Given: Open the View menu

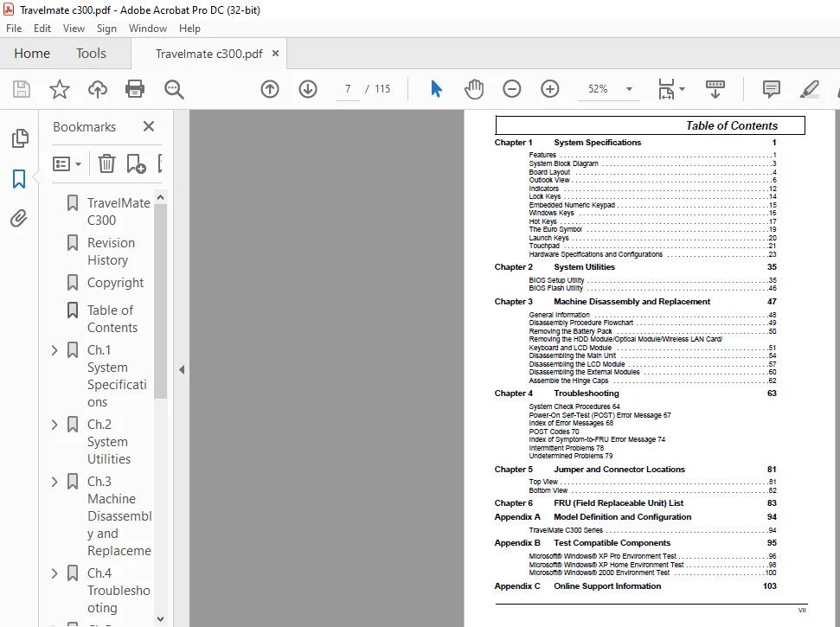Looking at the screenshot, I should pos(74,29).
